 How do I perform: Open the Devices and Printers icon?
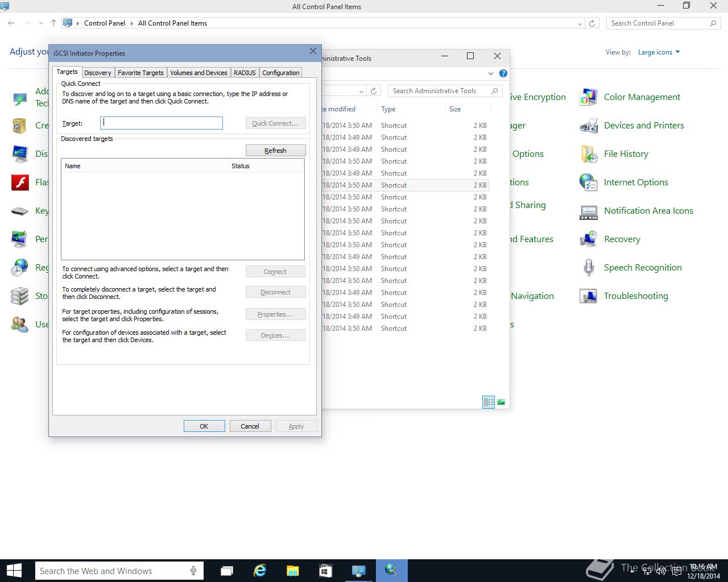(588, 126)
